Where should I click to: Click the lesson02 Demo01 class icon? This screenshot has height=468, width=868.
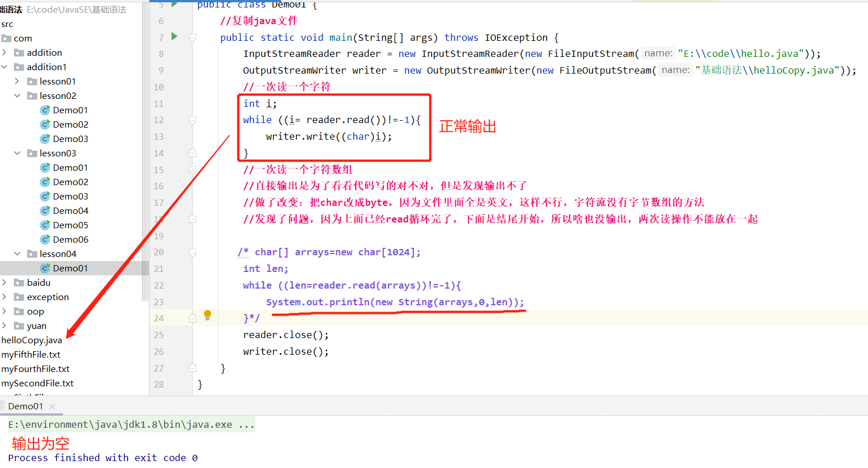[45, 110]
